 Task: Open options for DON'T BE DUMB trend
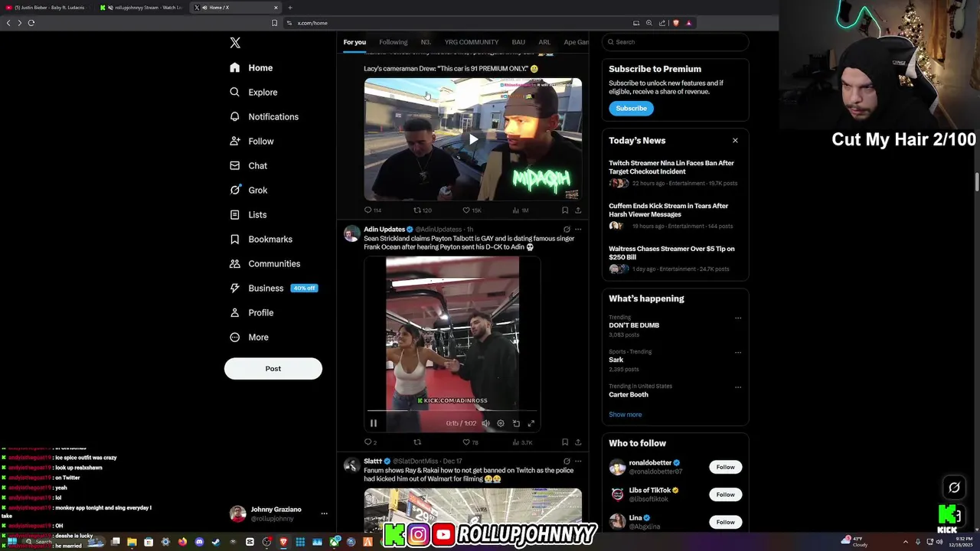738,318
